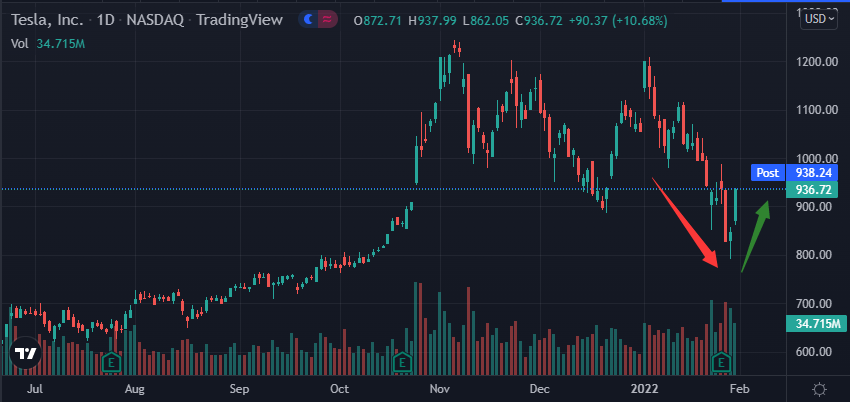Click the Aug date axis label
The width and height of the screenshot is (850, 402).
click(134, 388)
